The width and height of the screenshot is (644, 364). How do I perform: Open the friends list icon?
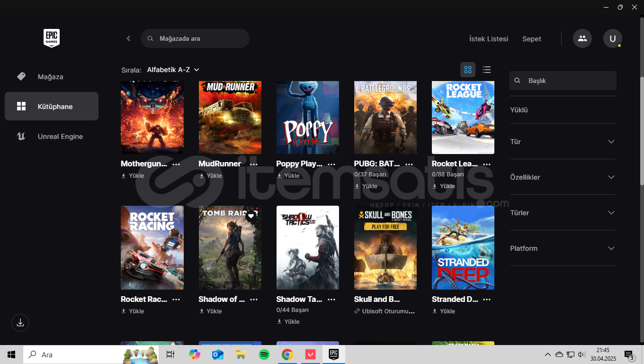[x=582, y=38]
